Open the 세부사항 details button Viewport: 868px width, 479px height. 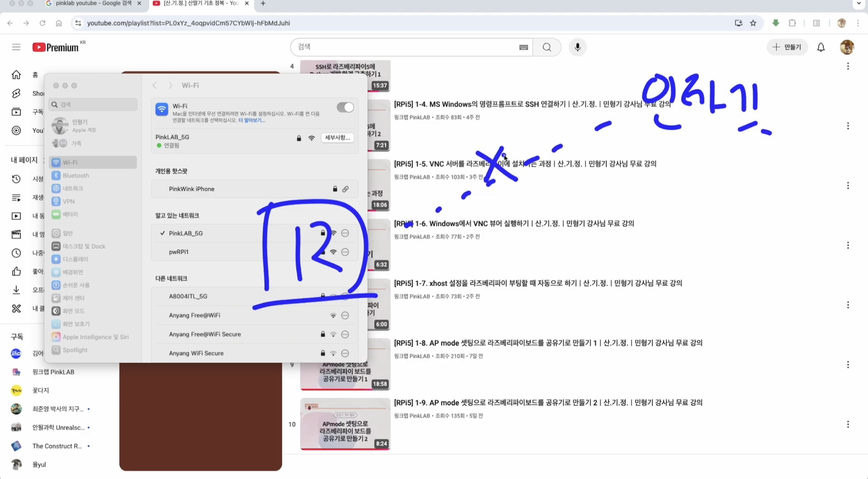(x=337, y=138)
